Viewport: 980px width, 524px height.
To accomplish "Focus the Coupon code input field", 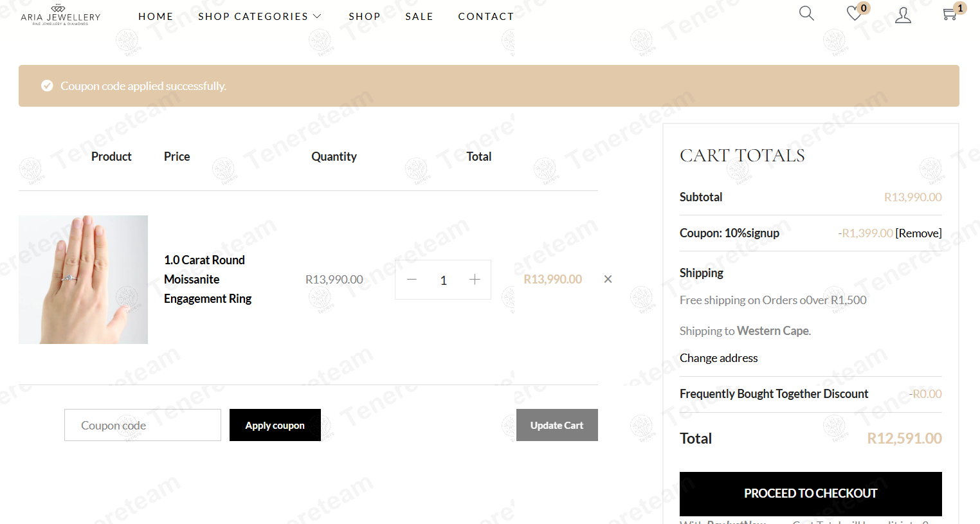I will 143,425.
